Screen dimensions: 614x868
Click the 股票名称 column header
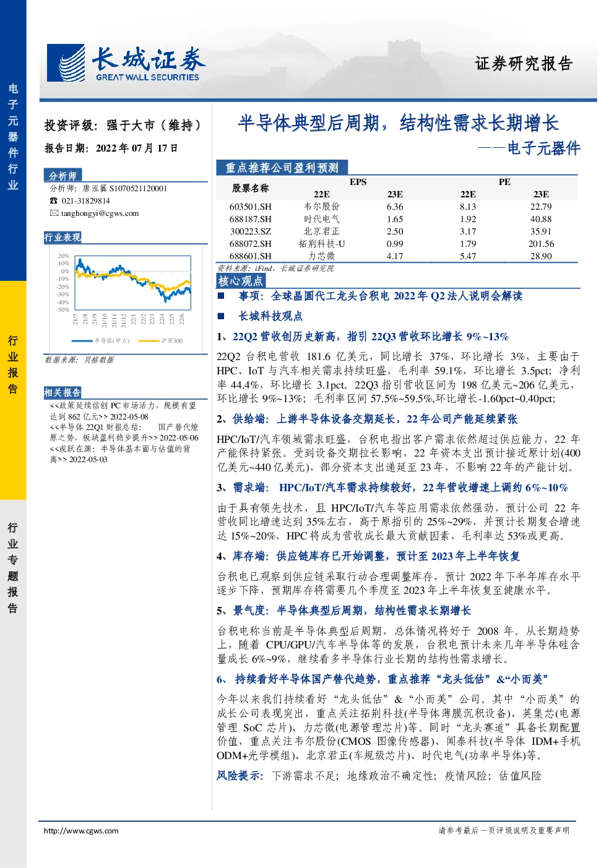(250, 188)
